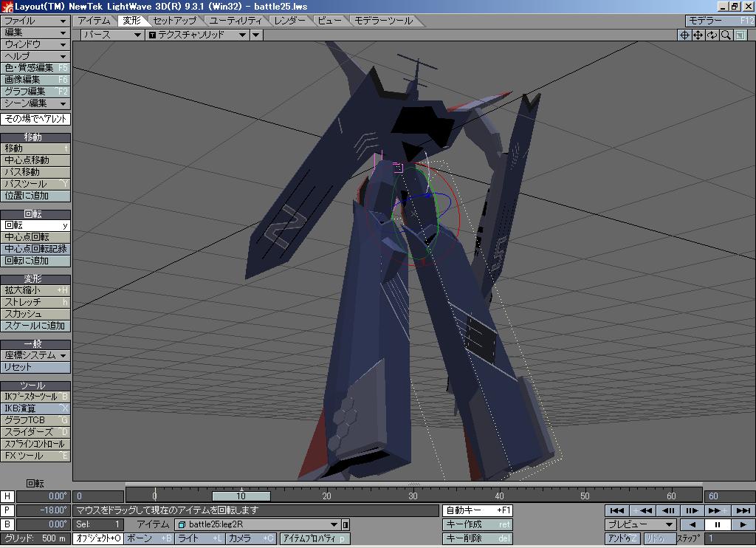This screenshot has width=756, height=548.
Task: Click キー作成 (Create Key) button
Action: pos(478,524)
